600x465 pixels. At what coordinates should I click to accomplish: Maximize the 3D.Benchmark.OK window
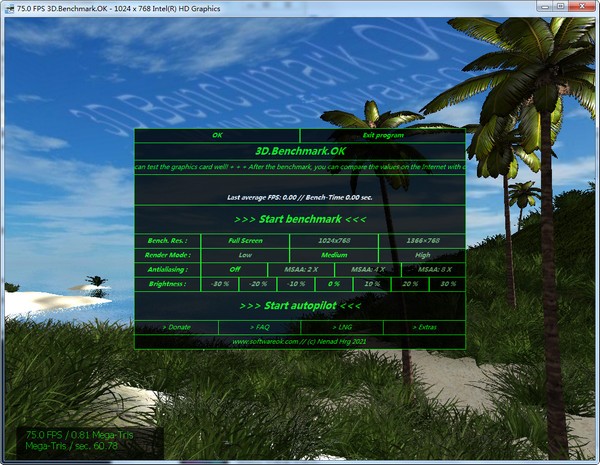(x=561, y=6)
